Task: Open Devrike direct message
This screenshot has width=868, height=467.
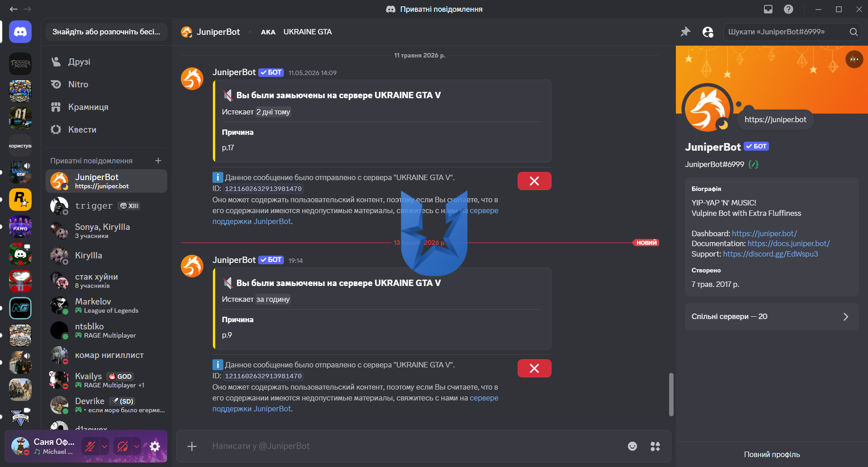Action: click(x=106, y=405)
